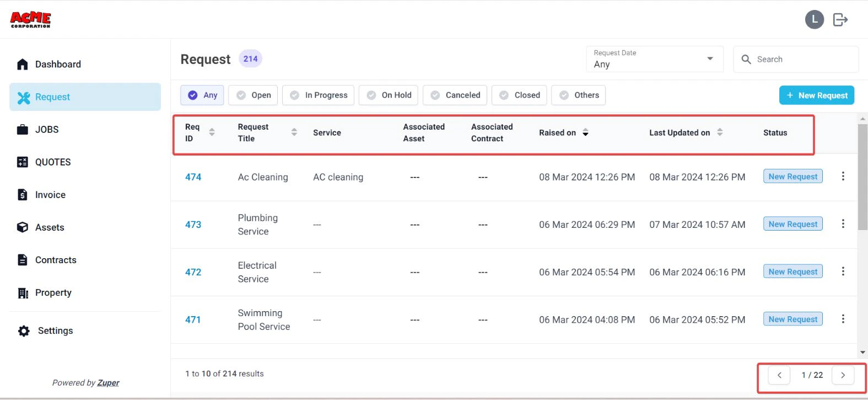Sort by Req ID column arrows
Image resolution: width=868 pixels, height=400 pixels.
pos(212,132)
